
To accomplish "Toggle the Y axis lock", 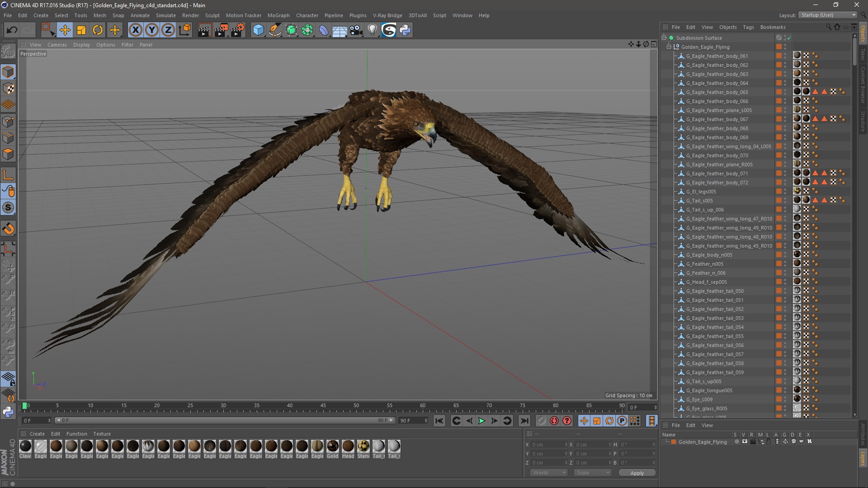I will [152, 30].
